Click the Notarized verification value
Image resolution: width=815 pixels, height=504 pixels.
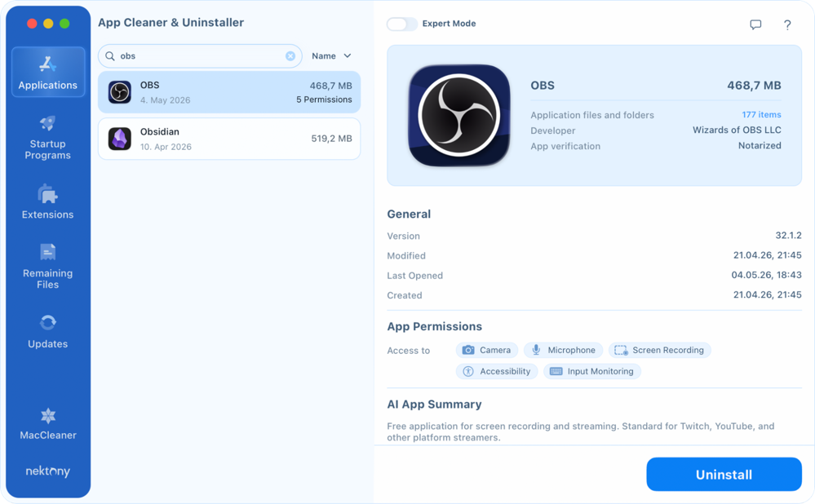pyautogui.click(x=760, y=145)
